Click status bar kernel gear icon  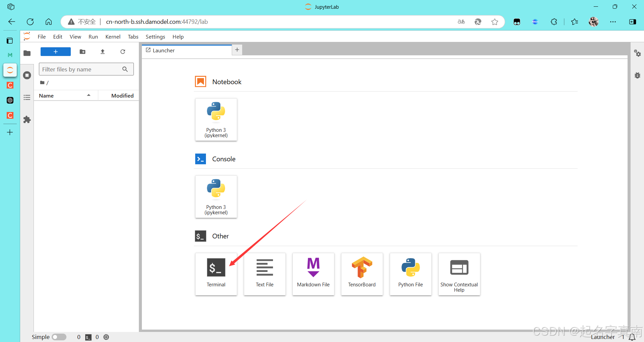pyautogui.click(x=106, y=337)
